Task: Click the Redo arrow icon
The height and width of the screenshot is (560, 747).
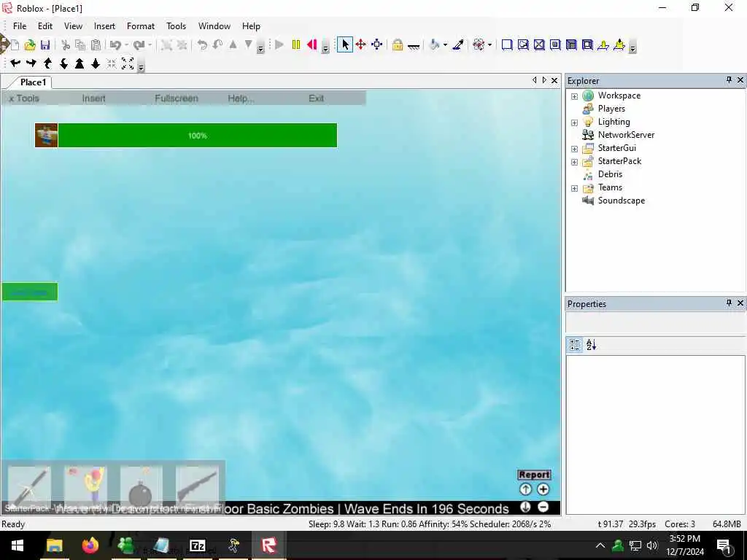Action: [x=139, y=44]
